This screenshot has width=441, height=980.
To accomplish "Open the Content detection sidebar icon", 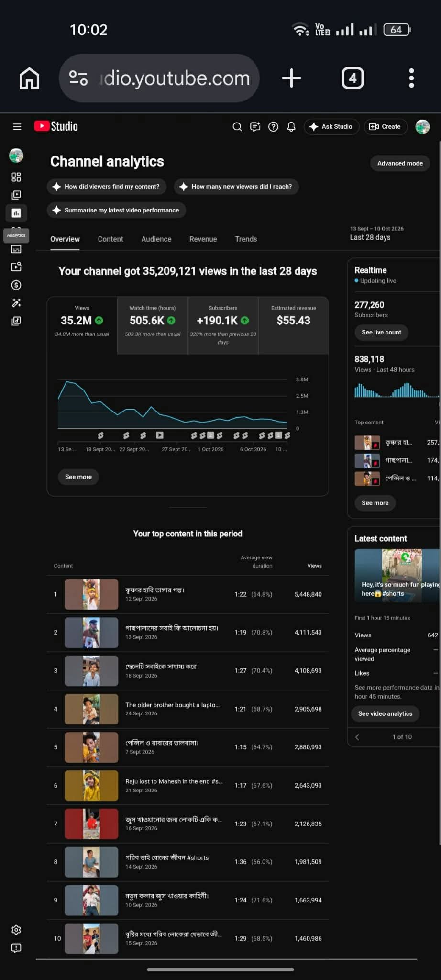I will click(16, 267).
